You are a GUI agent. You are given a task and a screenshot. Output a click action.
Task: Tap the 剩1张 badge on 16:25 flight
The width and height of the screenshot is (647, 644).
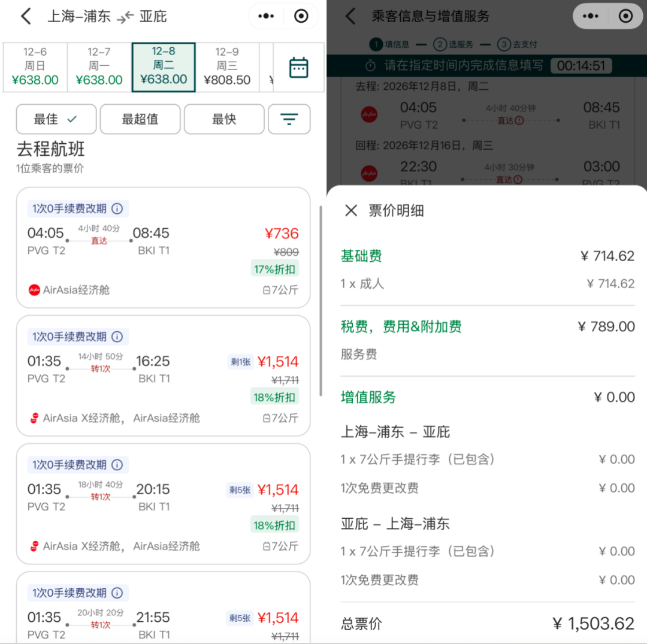241,362
